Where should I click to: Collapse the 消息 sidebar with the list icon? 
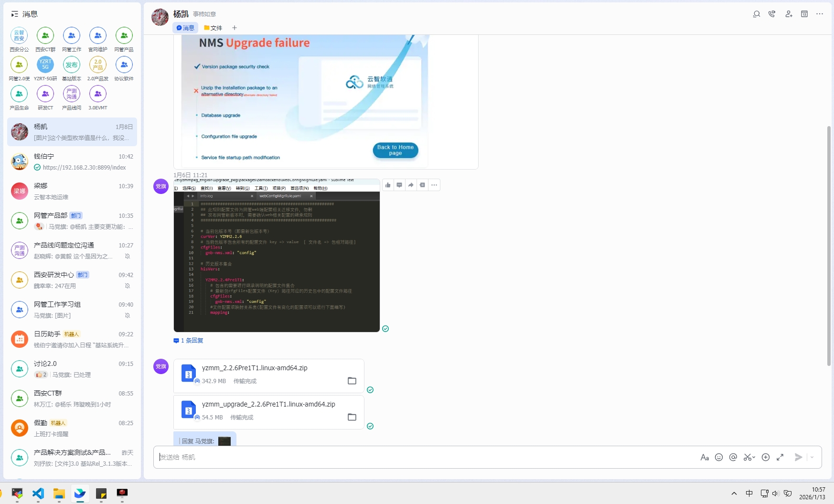tap(15, 14)
